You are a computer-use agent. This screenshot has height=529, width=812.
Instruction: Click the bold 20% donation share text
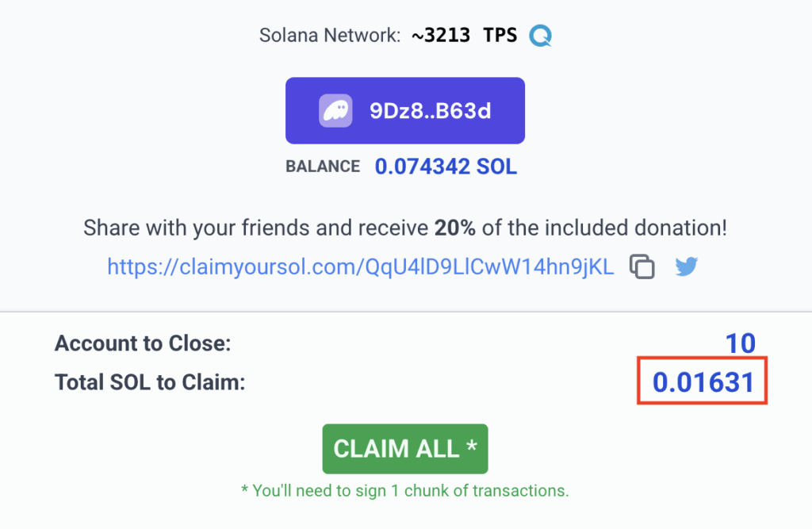click(x=454, y=228)
